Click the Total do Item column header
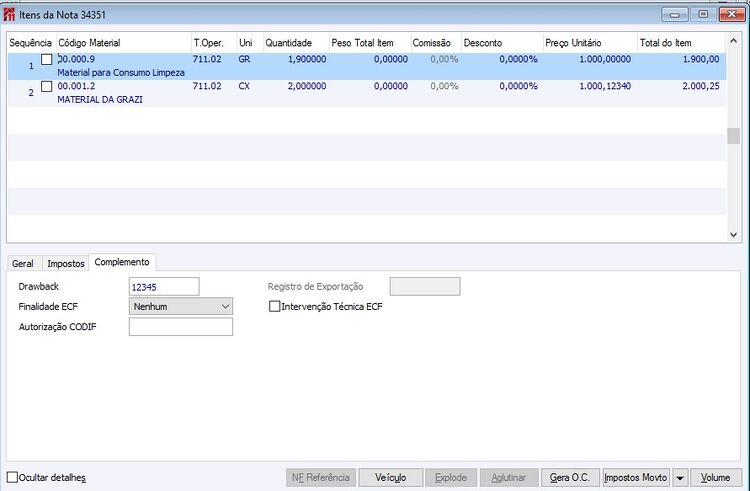This screenshot has height=491, width=750. (x=682, y=43)
